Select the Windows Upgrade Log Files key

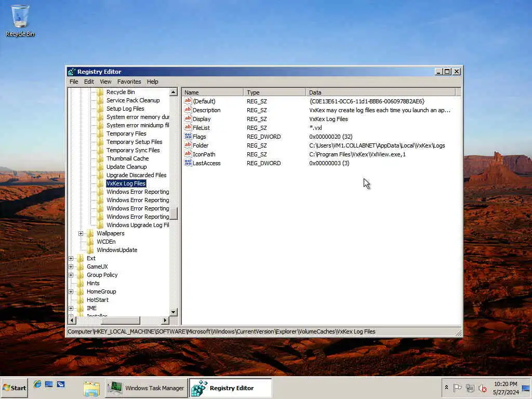(137, 225)
